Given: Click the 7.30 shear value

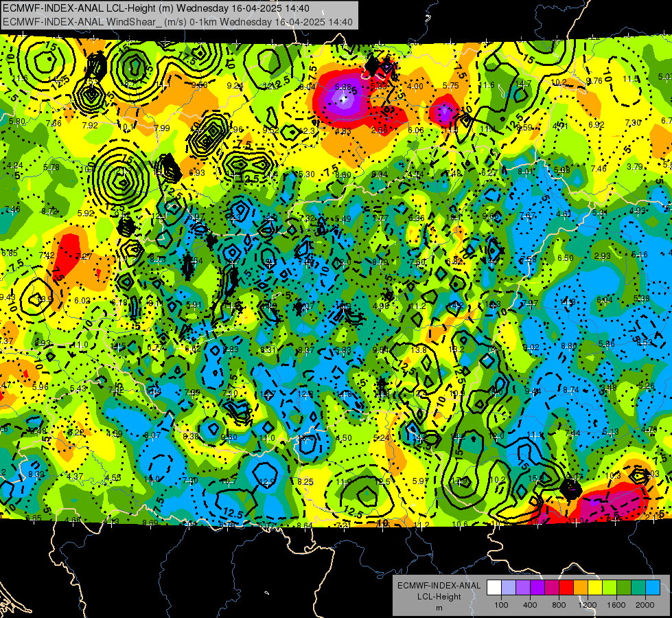Looking at the screenshot, I should (633, 123).
